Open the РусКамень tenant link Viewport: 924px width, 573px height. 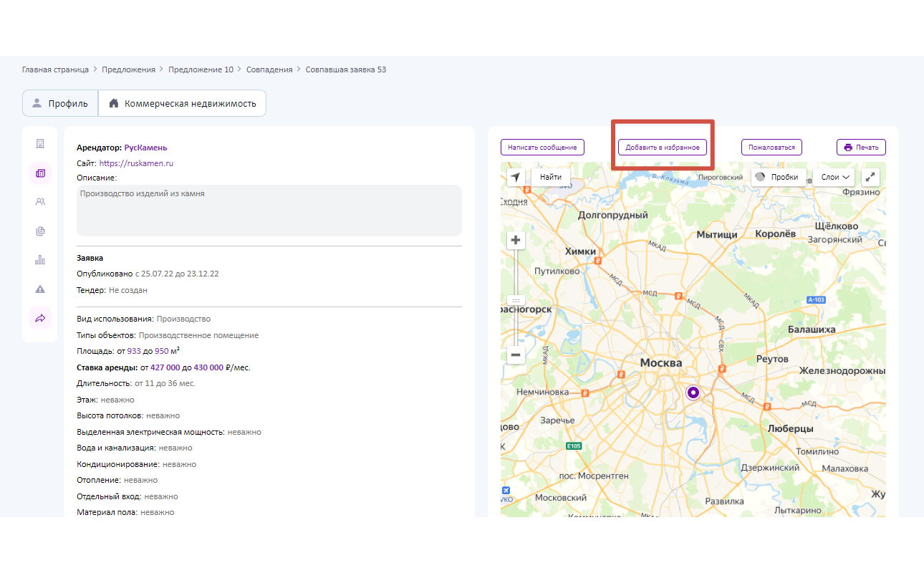click(x=145, y=148)
